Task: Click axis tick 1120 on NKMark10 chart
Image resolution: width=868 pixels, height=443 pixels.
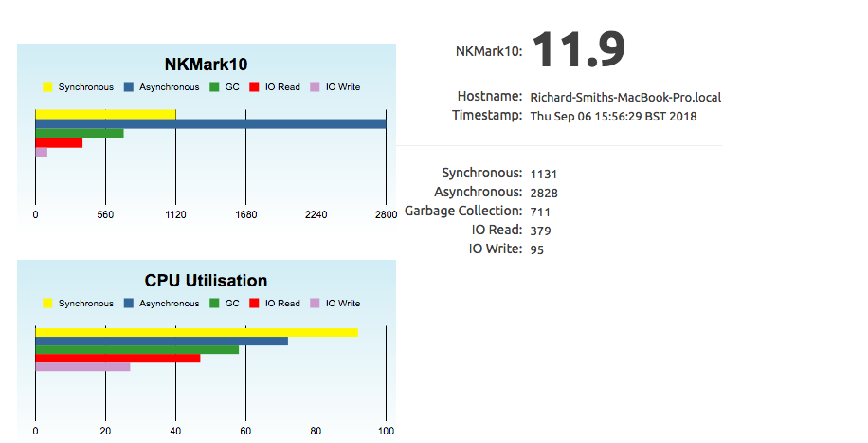Action: pyautogui.click(x=175, y=214)
